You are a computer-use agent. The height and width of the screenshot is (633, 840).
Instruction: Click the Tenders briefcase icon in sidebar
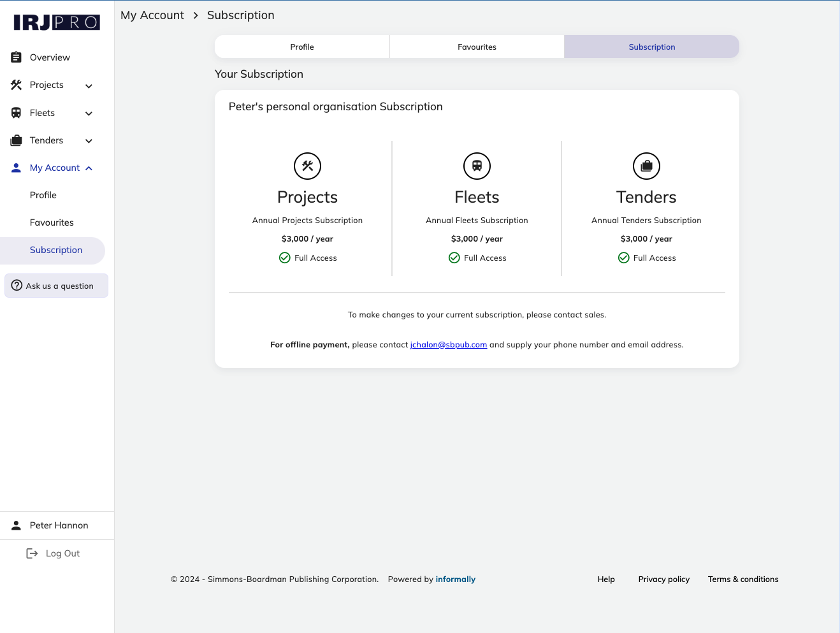click(17, 140)
